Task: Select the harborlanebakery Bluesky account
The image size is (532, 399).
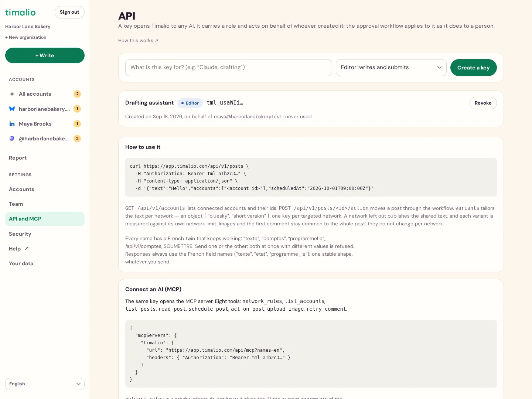Action: point(45,109)
